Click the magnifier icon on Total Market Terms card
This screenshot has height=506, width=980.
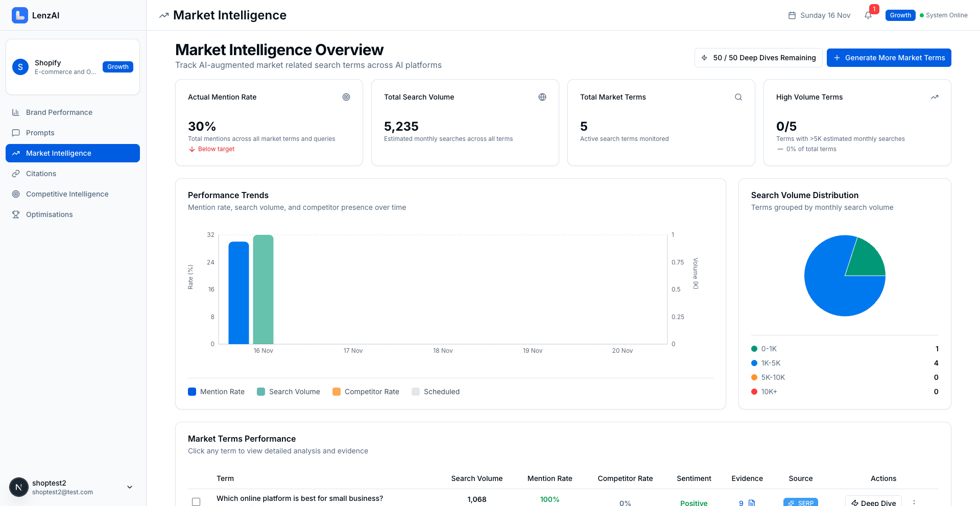tap(738, 97)
